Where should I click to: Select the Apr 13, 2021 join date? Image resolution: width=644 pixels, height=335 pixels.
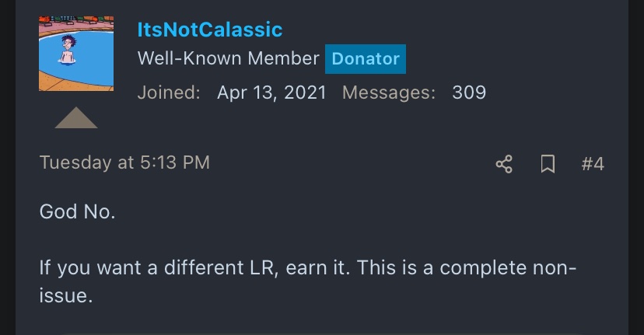click(271, 92)
